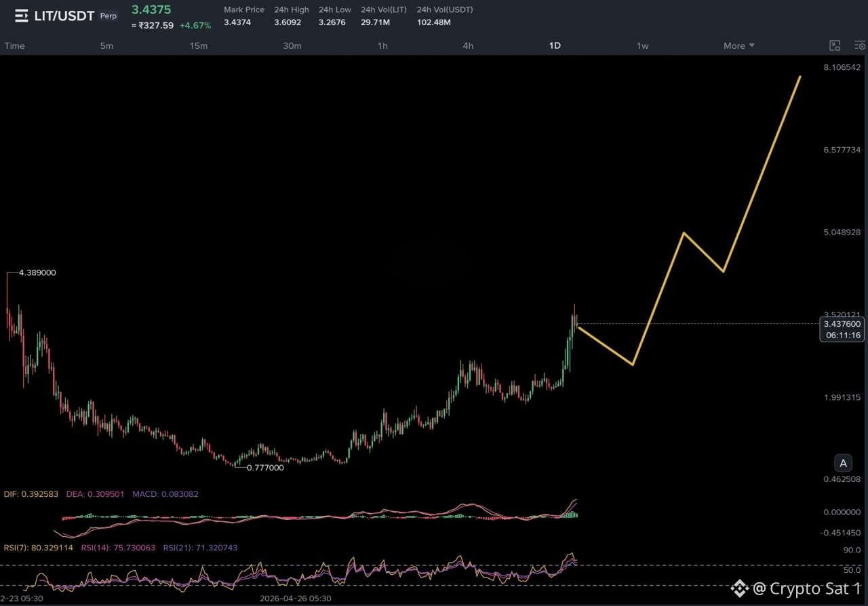
Task: Toggle the auto-scale A button
Action: click(x=843, y=464)
